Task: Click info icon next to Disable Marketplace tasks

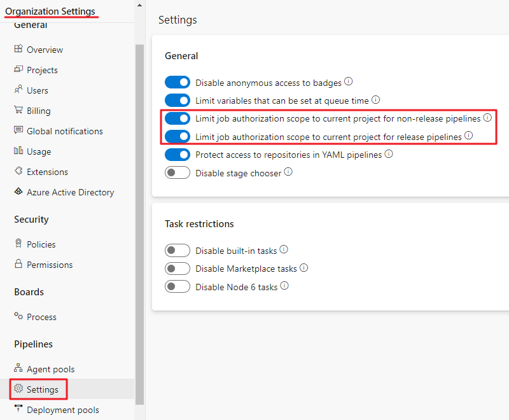Action: (303, 268)
